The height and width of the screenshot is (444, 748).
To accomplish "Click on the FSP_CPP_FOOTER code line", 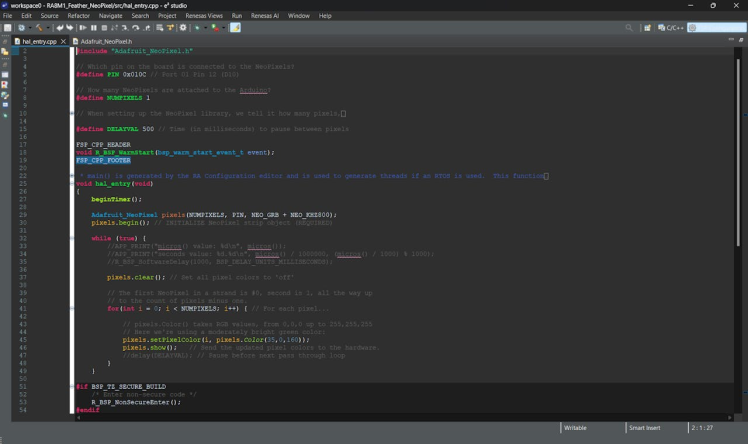I will [x=103, y=160].
